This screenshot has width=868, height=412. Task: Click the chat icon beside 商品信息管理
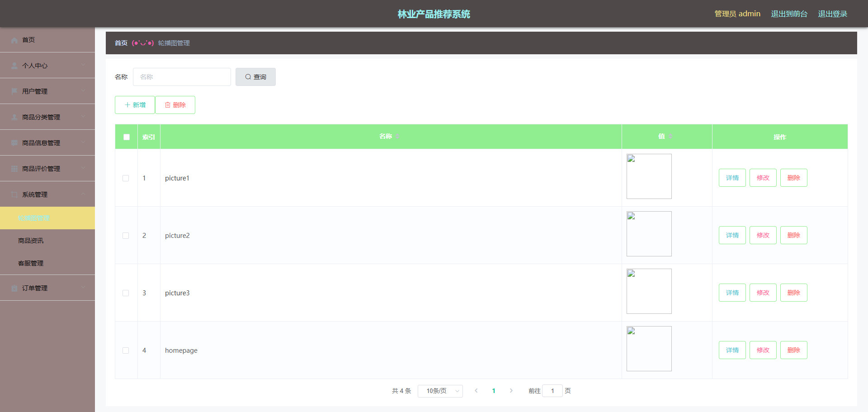tap(14, 143)
